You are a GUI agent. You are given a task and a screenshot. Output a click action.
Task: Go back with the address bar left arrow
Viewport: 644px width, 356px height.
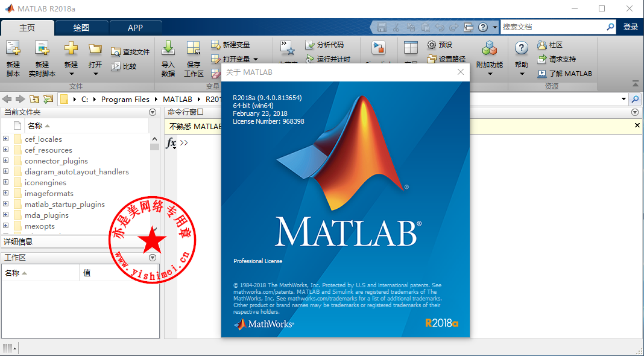pos(7,99)
